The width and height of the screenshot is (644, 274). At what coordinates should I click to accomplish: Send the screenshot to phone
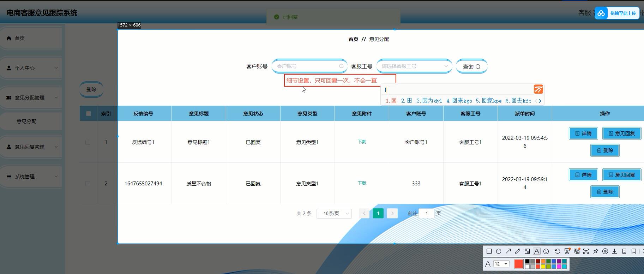click(624, 251)
